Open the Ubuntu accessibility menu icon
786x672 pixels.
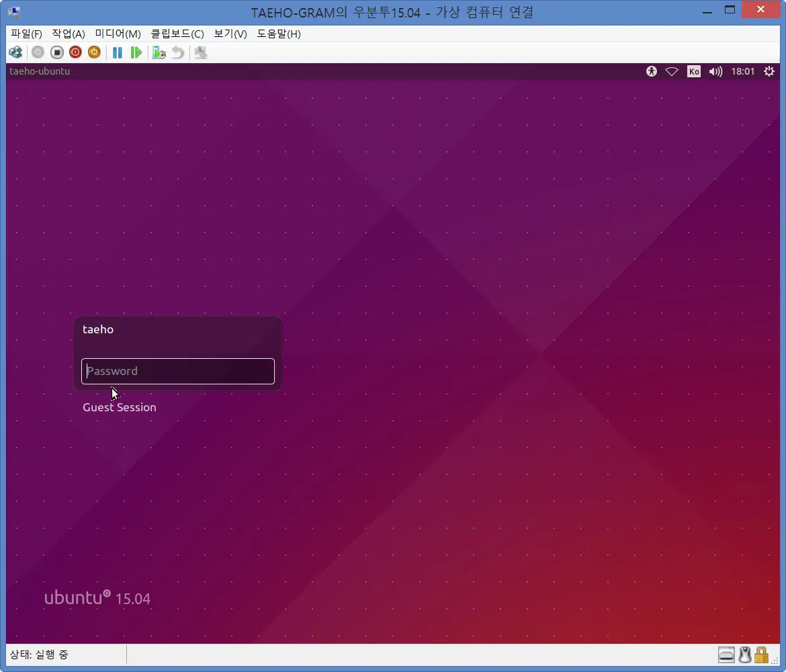click(x=651, y=71)
